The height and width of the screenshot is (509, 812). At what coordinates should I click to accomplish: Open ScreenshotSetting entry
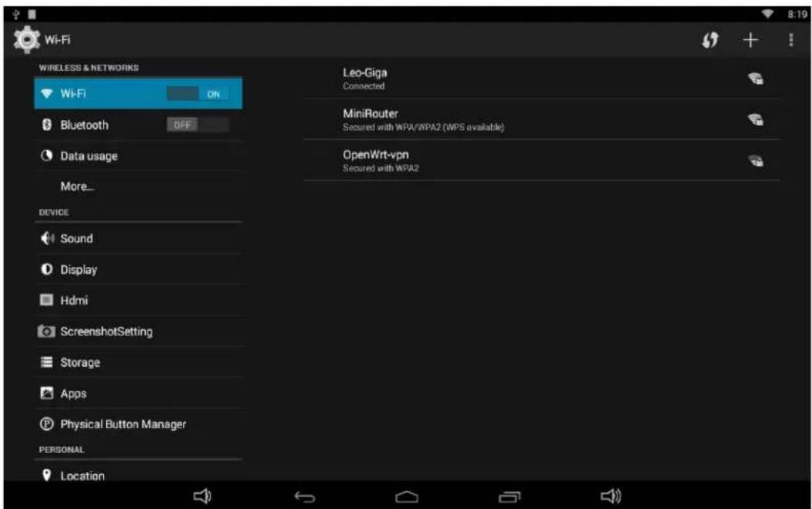[138, 331]
